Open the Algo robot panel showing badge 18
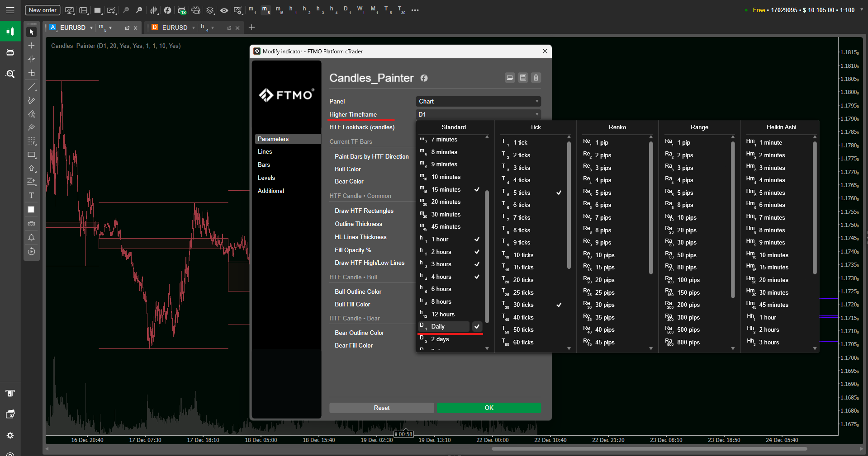868x456 pixels. (x=181, y=9)
